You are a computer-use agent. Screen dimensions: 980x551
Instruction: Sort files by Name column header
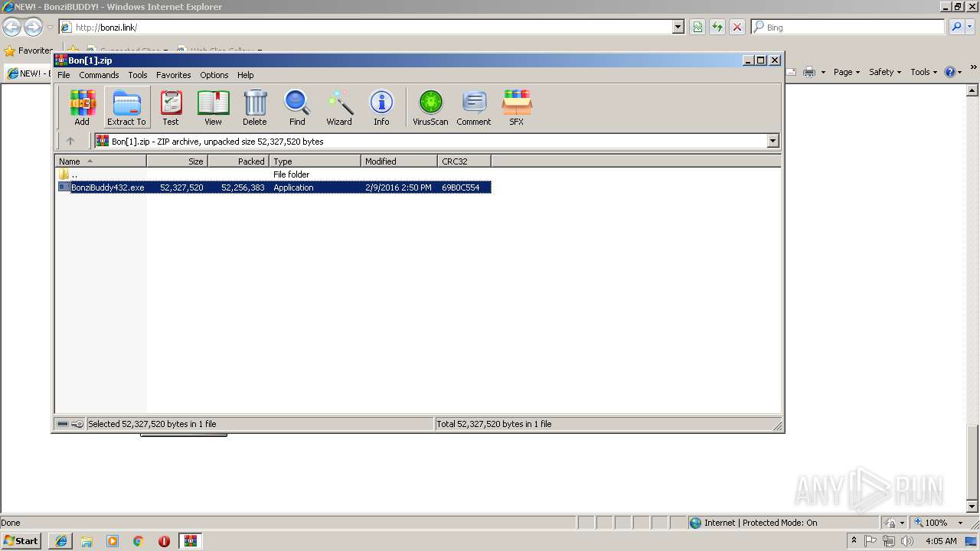point(100,161)
